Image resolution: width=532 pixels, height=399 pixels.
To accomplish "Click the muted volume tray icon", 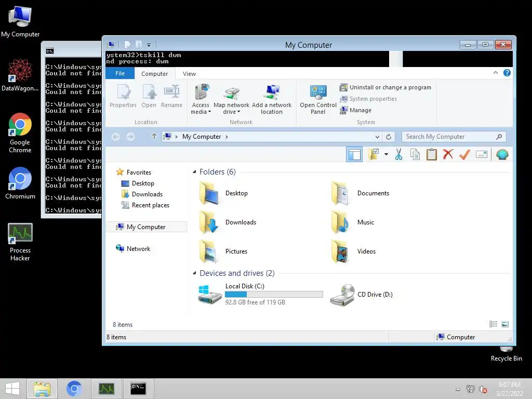I will point(483,389).
